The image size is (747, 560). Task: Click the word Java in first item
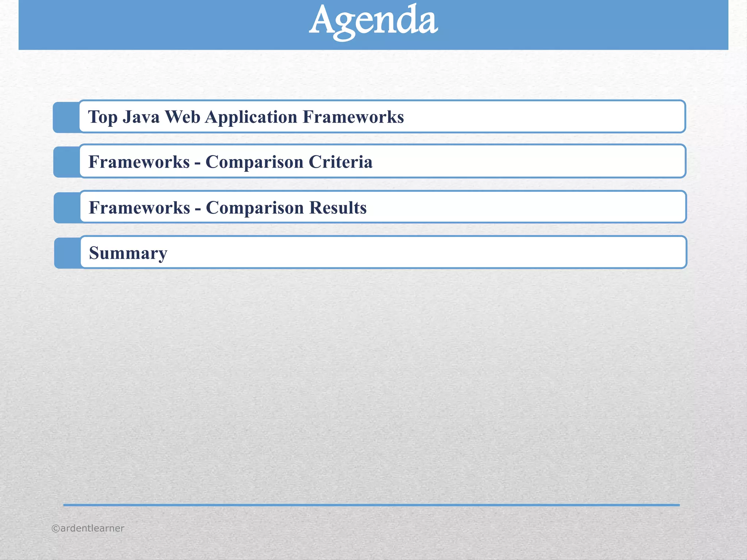[141, 117]
